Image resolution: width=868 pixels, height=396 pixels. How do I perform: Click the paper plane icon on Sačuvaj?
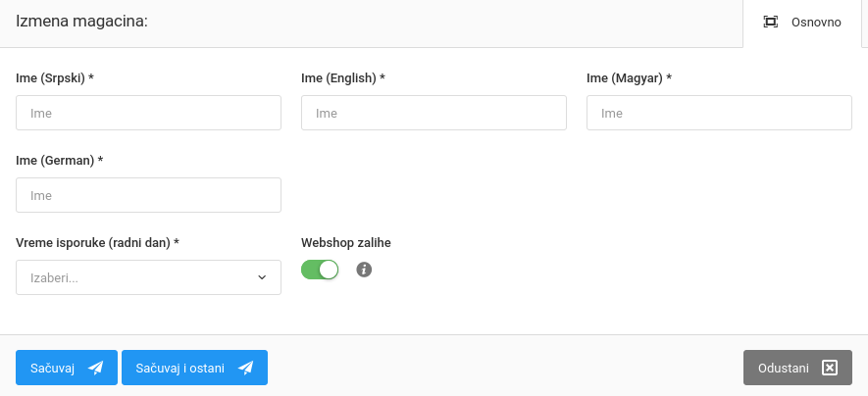click(95, 368)
